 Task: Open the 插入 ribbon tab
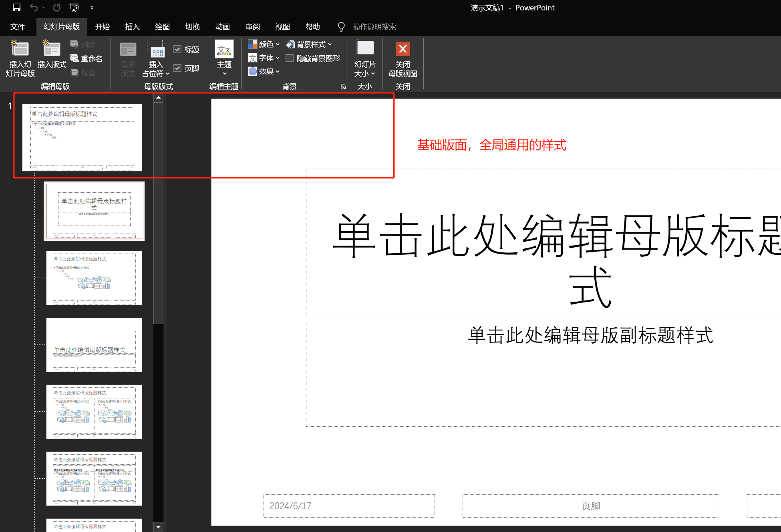pos(132,26)
